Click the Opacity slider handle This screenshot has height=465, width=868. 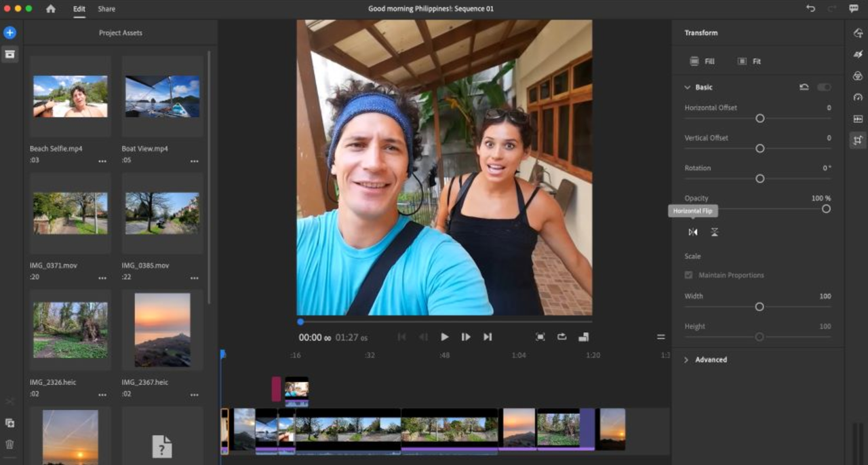pyautogui.click(x=826, y=209)
